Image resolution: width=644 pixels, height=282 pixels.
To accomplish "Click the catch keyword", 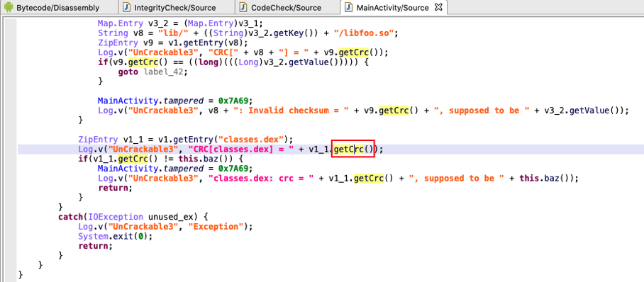I will click(x=71, y=216).
